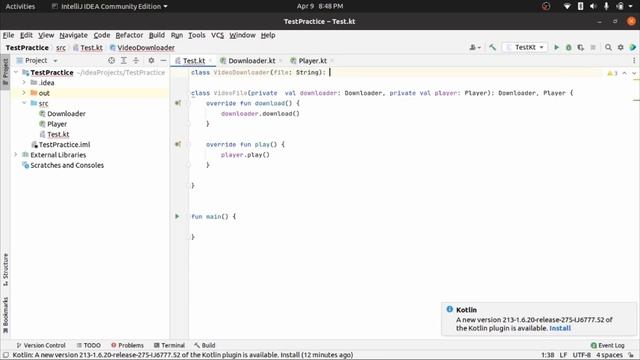640x360 pixels.
Task: Collapse the src folder
Action: (24, 103)
